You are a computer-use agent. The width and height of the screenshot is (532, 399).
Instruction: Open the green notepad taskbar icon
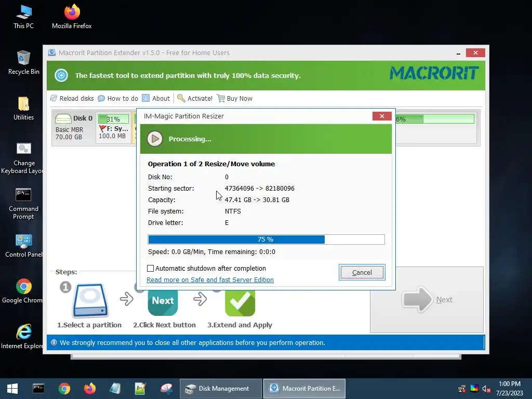click(x=140, y=389)
